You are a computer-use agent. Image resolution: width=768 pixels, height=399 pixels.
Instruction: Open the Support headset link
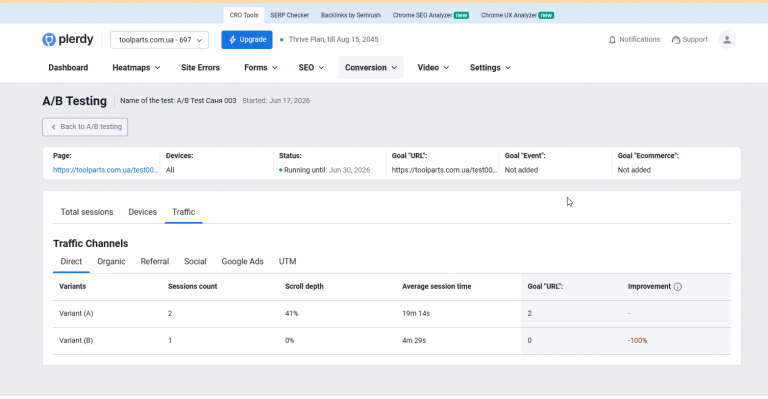point(690,40)
